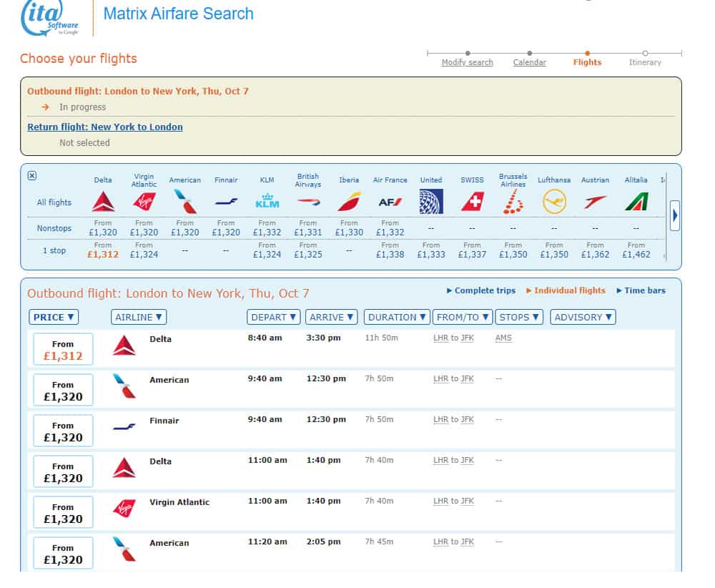715x588 pixels.
Task: Open the ADVISORY filter dropdown
Action: (x=583, y=317)
